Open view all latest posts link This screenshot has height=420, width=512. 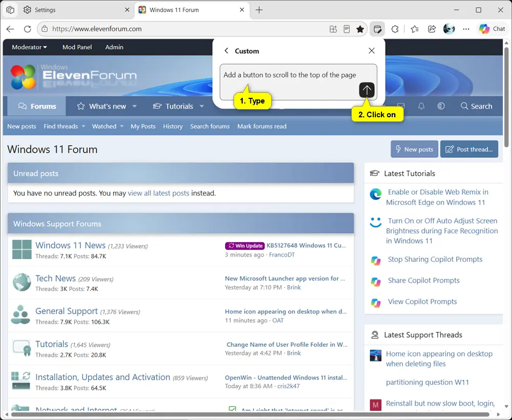coord(158,193)
